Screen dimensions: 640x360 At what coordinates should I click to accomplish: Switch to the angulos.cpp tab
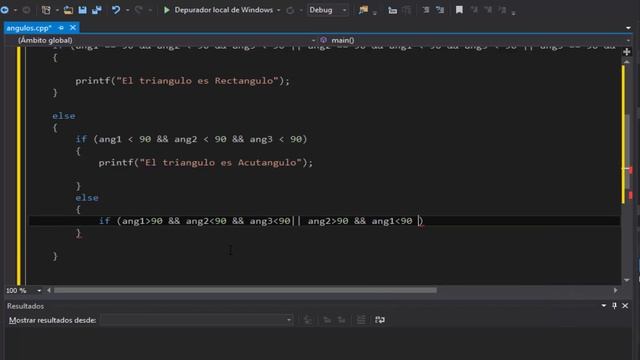(x=29, y=28)
